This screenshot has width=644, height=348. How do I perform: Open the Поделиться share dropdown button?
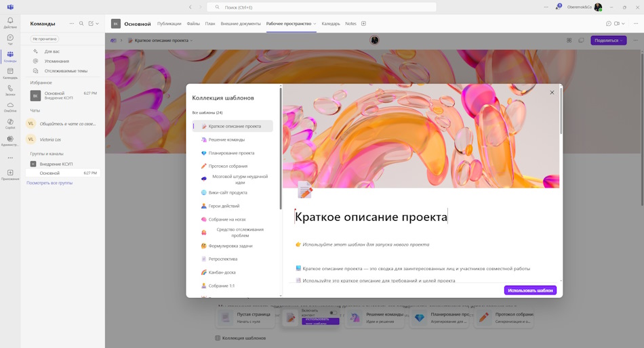coord(609,40)
